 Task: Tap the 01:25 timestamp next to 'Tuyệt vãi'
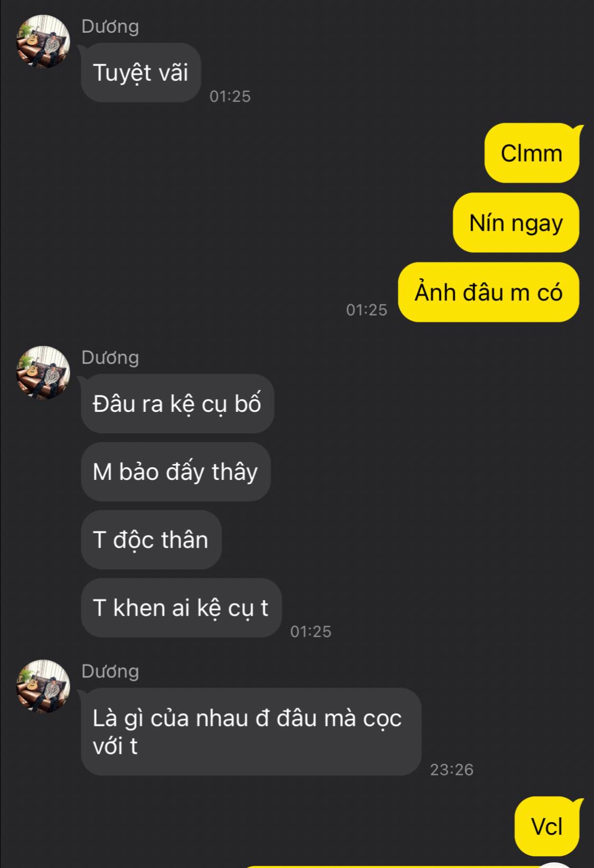pyautogui.click(x=230, y=96)
